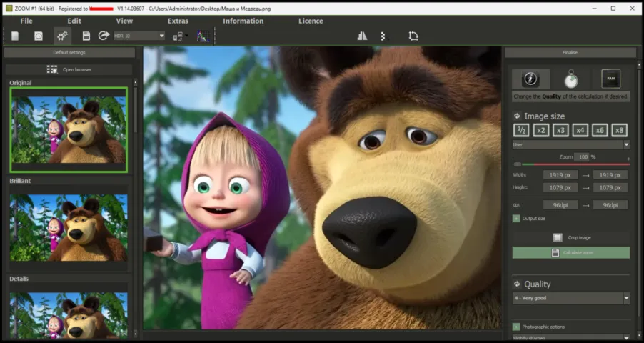Click the new document icon in the toolbar
The width and height of the screenshot is (644, 343).
(x=15, y=36)
